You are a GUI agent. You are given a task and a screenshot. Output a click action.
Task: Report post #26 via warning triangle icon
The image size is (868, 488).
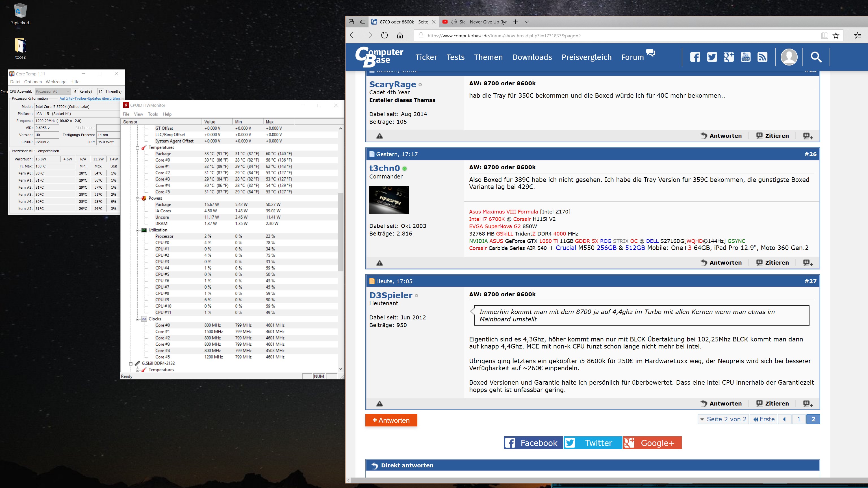[380, 263]
